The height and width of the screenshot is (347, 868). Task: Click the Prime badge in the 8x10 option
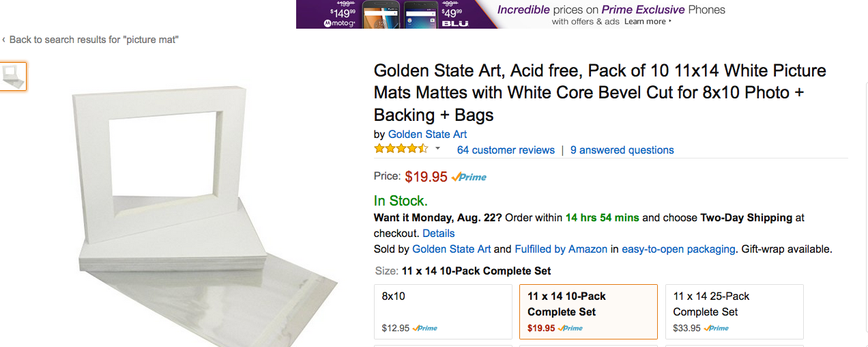tap(424, 329)
